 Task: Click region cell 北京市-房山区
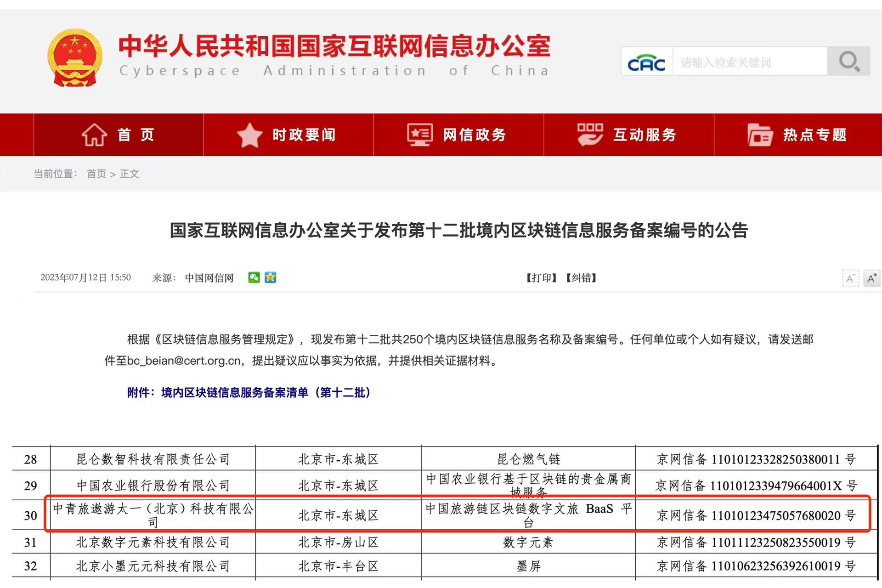[339, 543]
